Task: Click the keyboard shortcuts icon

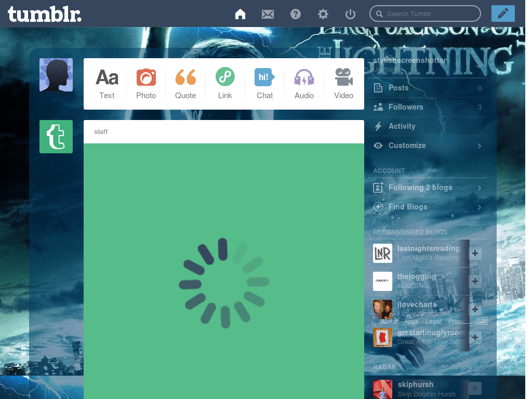Action: [482, 321]
